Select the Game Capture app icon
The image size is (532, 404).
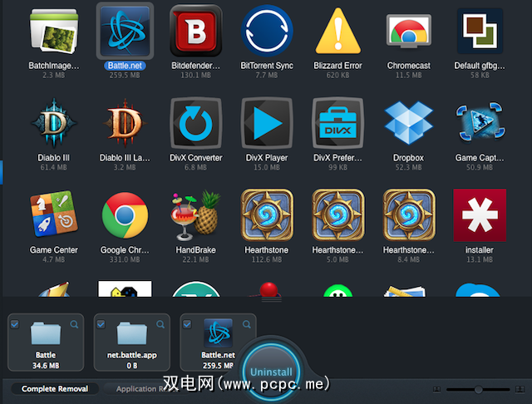click(480, 121)
